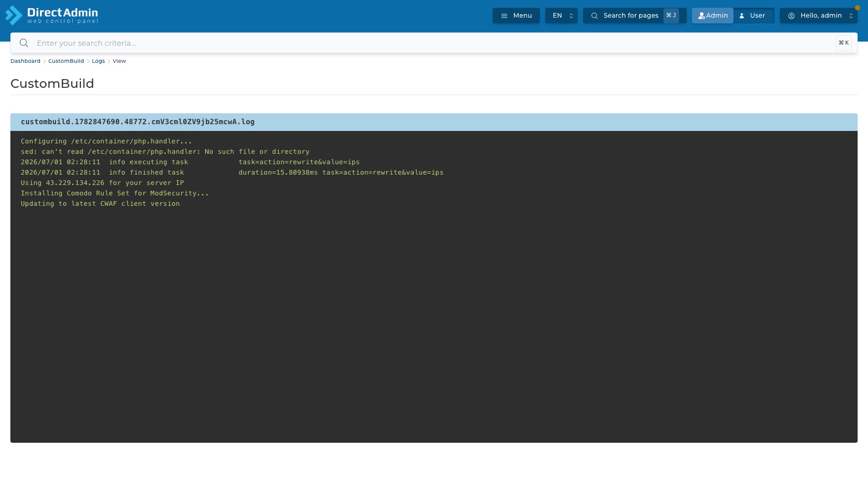Click Search for pages button

tap(634, 16)
